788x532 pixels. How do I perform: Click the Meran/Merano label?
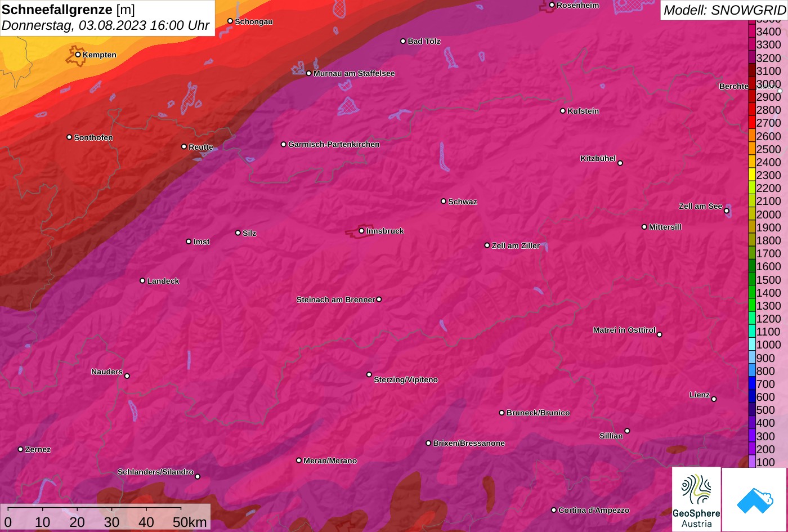tap(330, 461)
